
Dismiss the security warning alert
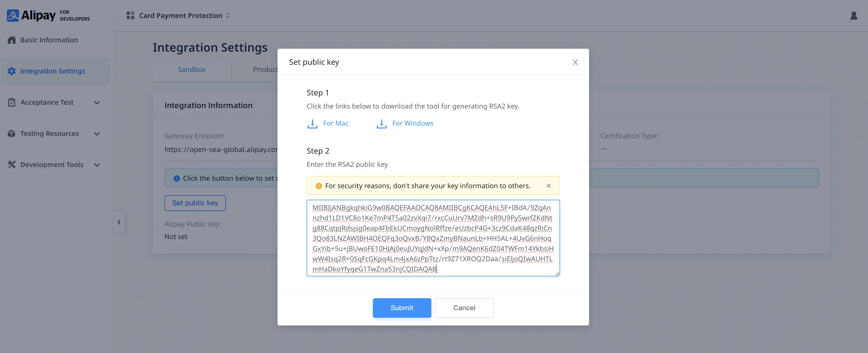[548, 186]
